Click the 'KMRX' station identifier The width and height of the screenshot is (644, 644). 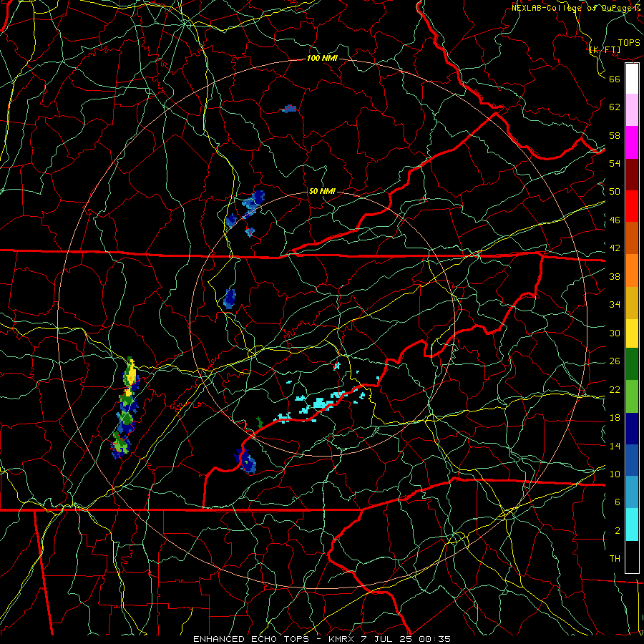tap(342, 639)
